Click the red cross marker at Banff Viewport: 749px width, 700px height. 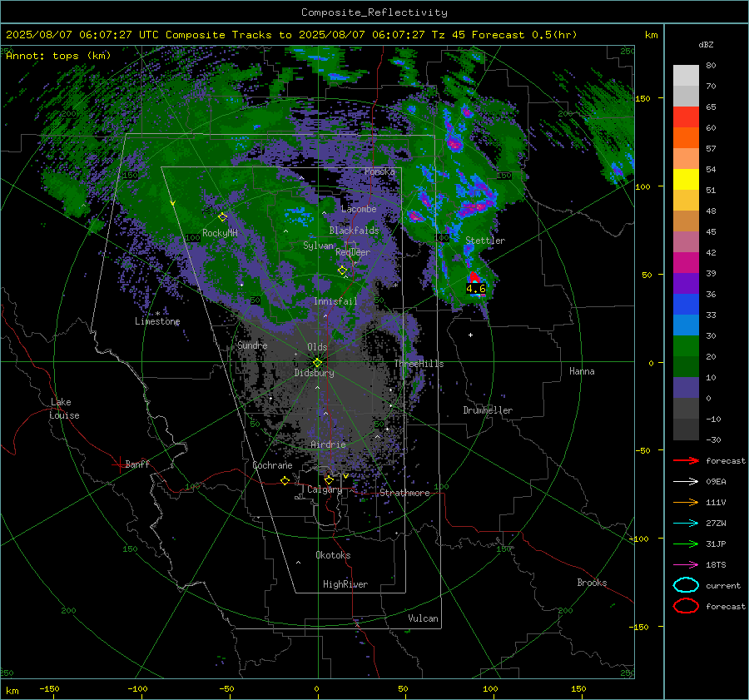(119, 464)
